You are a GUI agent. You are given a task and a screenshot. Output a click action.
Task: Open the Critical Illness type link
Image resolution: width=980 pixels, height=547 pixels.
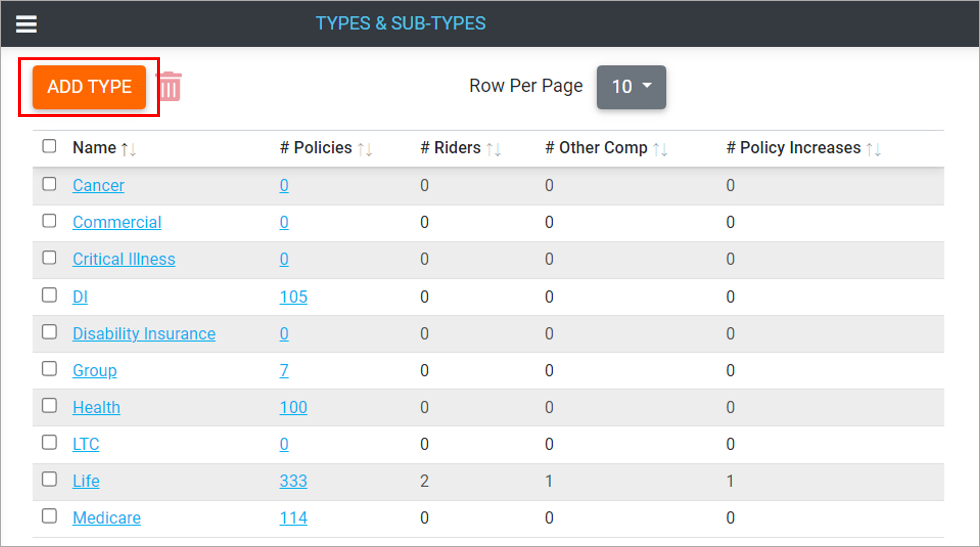[124, 259]
